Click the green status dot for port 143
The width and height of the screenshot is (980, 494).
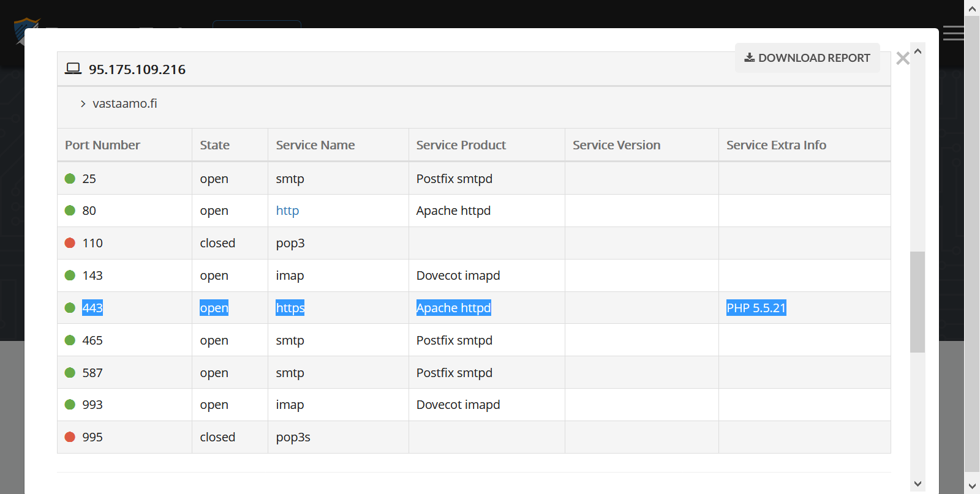[x=70, y=275]
